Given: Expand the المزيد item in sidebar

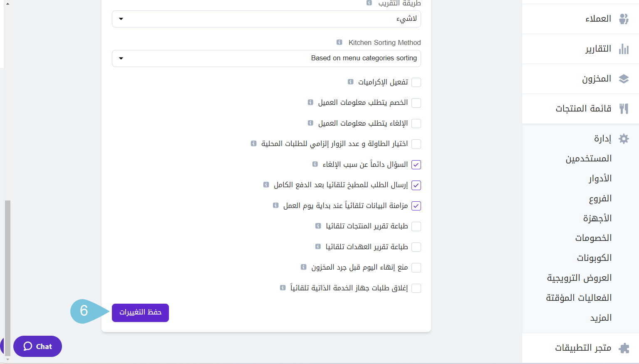Looking at the screenshot, I should point(601,318).
